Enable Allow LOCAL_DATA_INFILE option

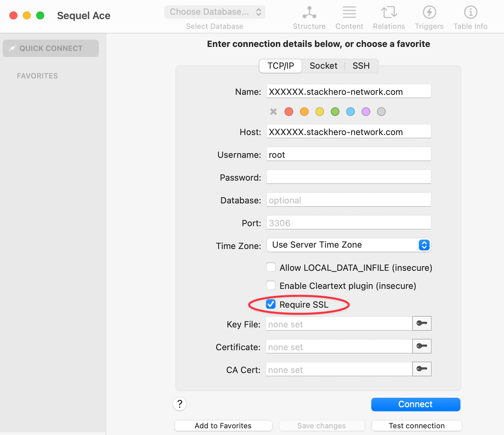(x=271, y=267)
